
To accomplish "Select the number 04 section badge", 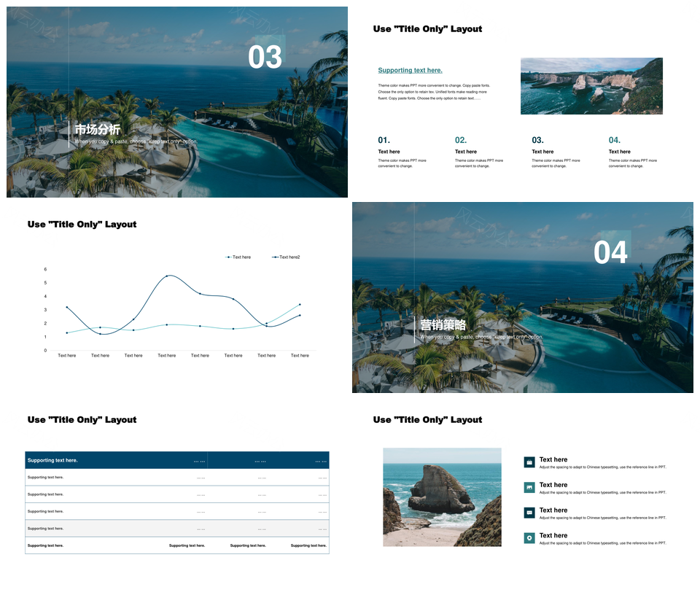I will pos(610,252).
